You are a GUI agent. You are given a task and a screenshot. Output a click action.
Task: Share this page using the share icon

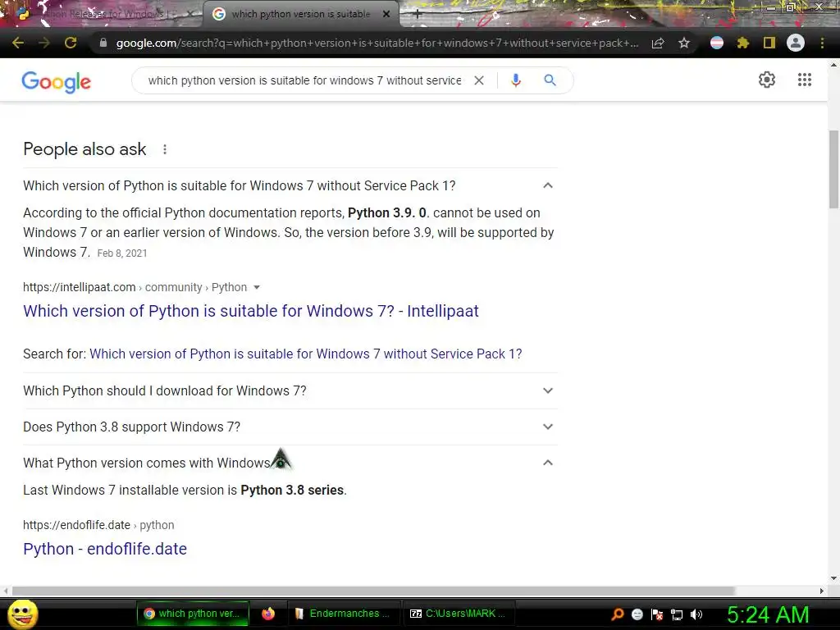click(x=658, y=43)
